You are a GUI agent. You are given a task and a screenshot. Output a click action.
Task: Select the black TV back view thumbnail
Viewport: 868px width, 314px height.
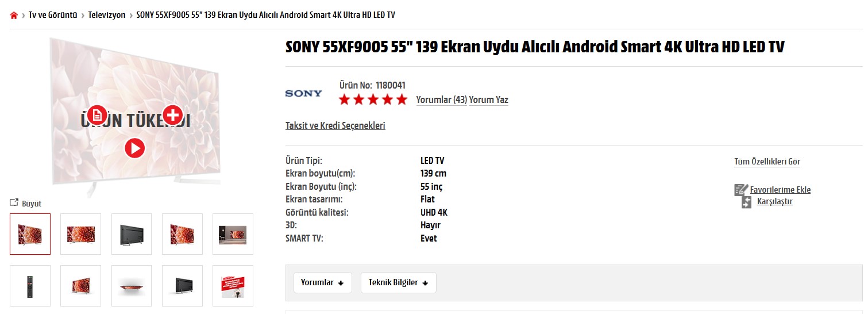click(132, 234)
